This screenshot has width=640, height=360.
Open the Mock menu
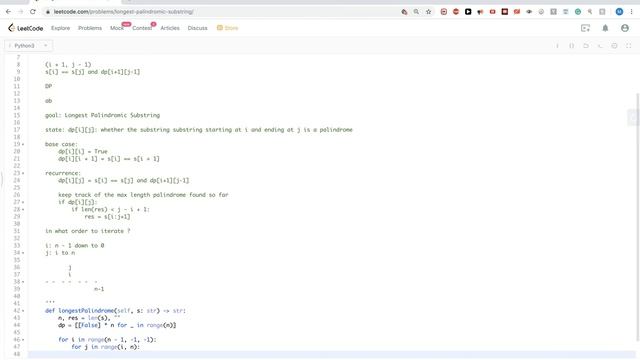tap(116, 28)
